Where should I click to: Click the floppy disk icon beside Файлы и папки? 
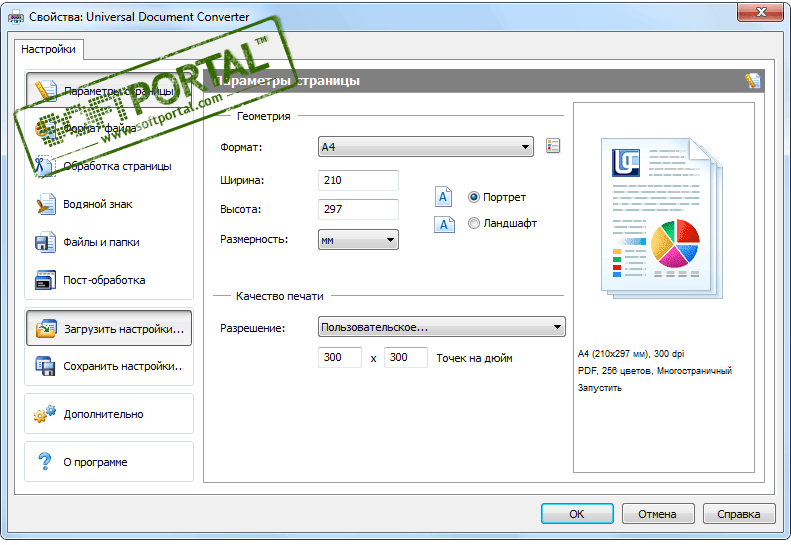point(45,242)
